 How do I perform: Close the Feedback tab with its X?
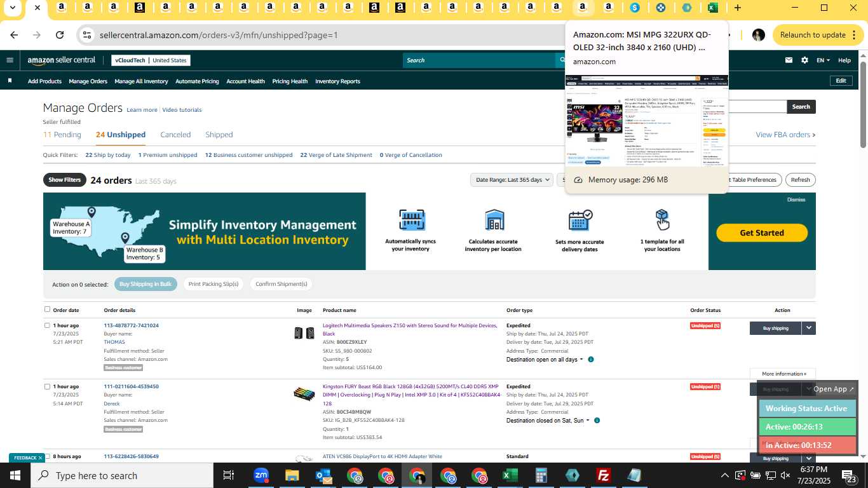(40, 457)
